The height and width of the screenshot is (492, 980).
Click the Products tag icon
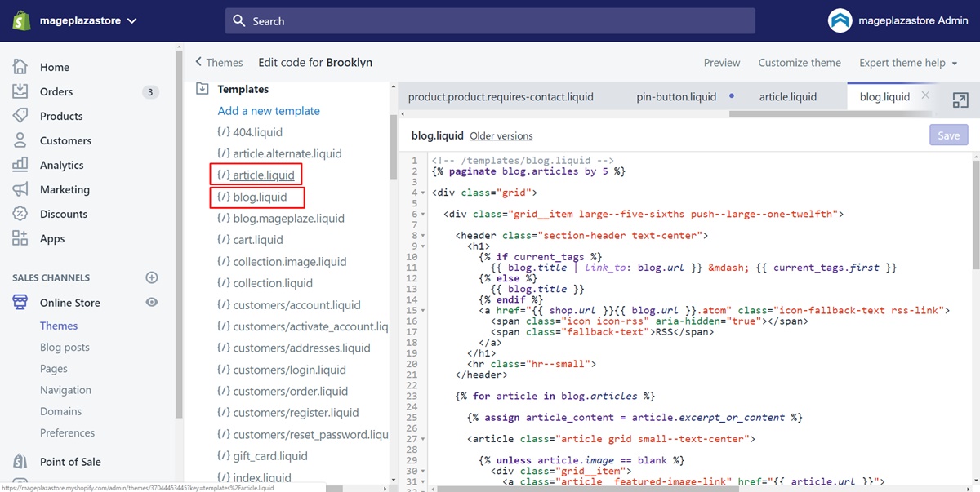[20, 116]
